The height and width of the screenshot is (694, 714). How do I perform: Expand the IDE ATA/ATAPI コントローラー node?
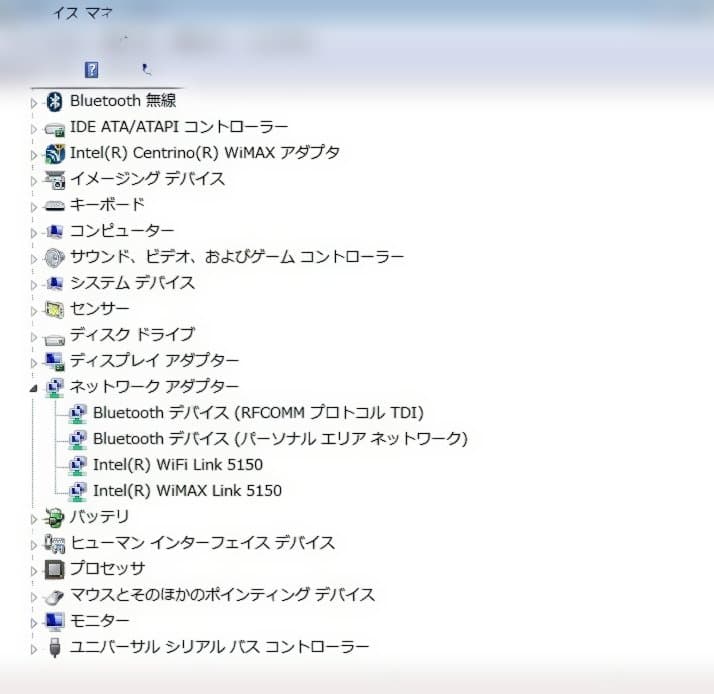coord(34,129)
